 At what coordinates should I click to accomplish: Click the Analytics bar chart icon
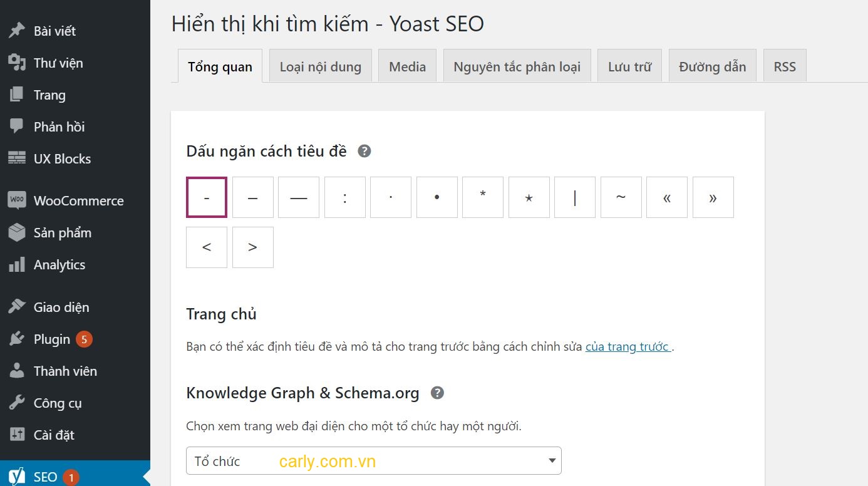(17, 264)
